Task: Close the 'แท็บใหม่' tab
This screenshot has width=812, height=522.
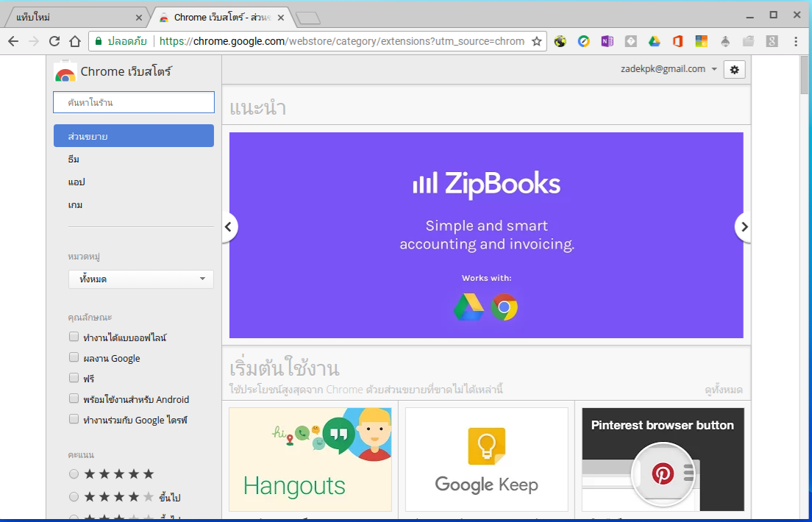Action: tap(139, 18)
